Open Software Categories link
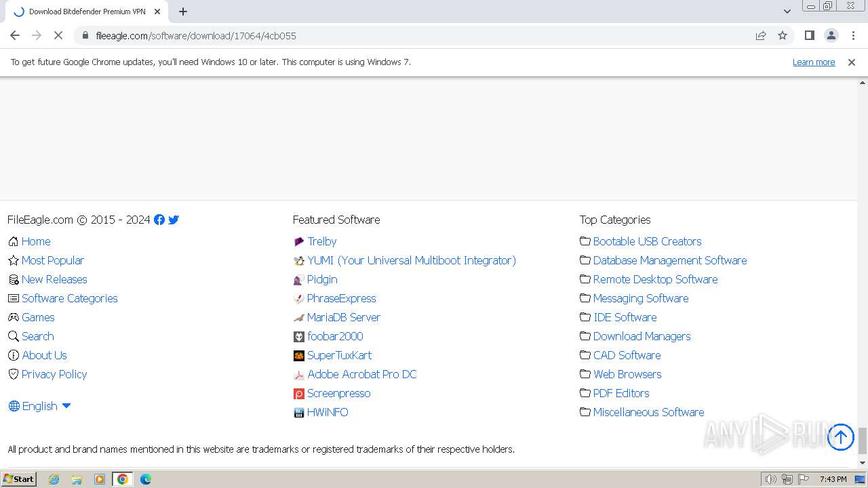The width and height of the screenshot is (868, 488). [70, 298]
